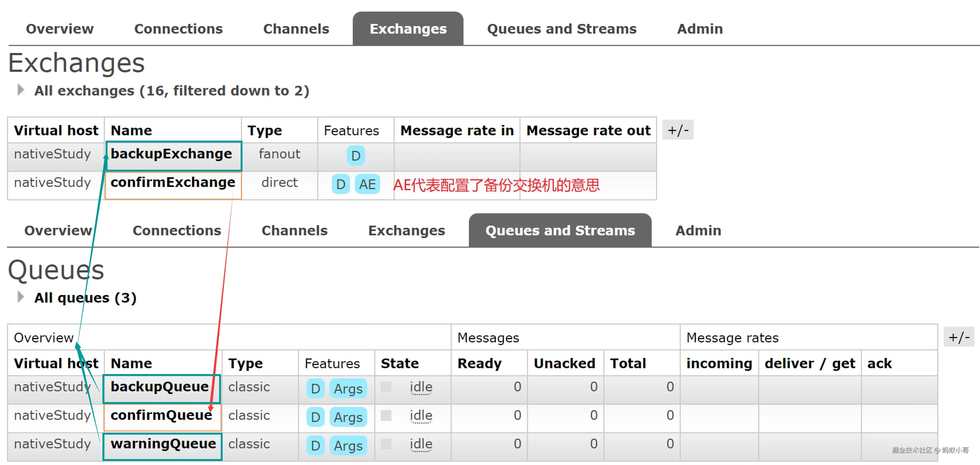The image size is (980, 465).
Task: Open the warningQueue queue link
Action: coord(163,444)
